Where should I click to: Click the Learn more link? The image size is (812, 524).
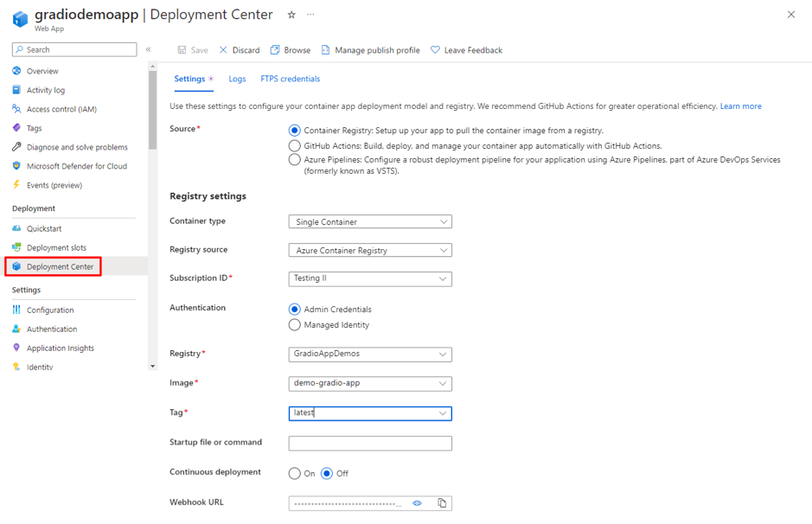pos(740,105)
